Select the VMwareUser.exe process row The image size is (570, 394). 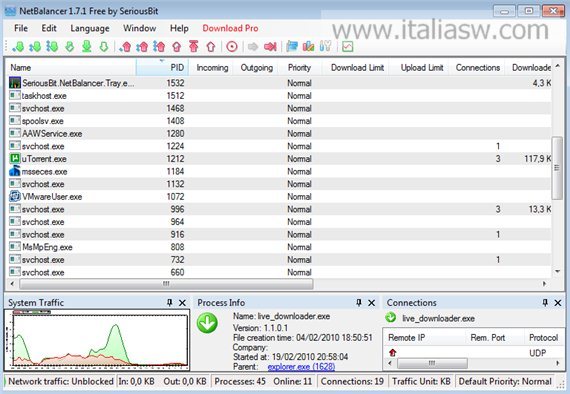pyautogui.click(x=279, y=197)
